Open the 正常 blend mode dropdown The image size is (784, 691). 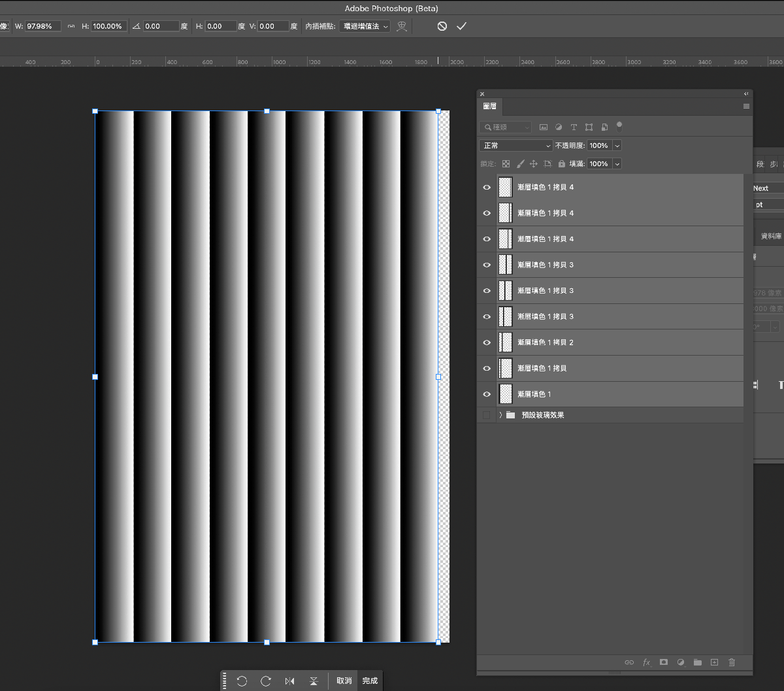pyautogui.click(x=516, y=145)
